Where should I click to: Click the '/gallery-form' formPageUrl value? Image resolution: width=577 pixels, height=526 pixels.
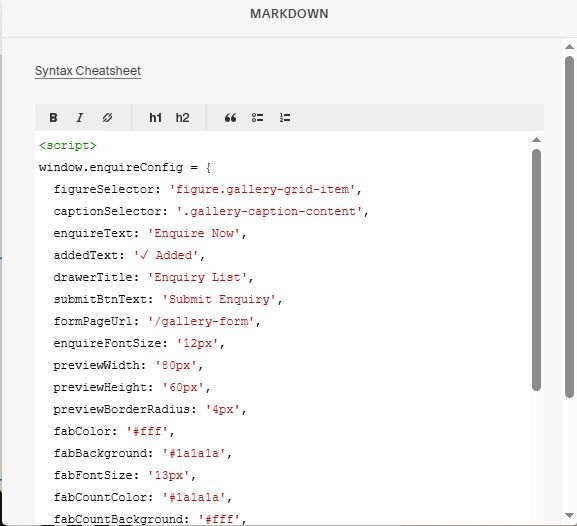coord(201,321)
